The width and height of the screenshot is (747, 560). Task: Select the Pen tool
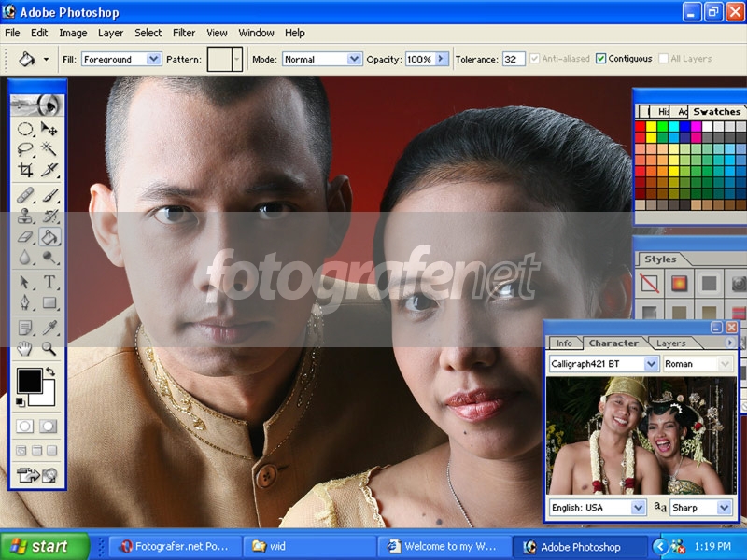[x=25, y=302]
